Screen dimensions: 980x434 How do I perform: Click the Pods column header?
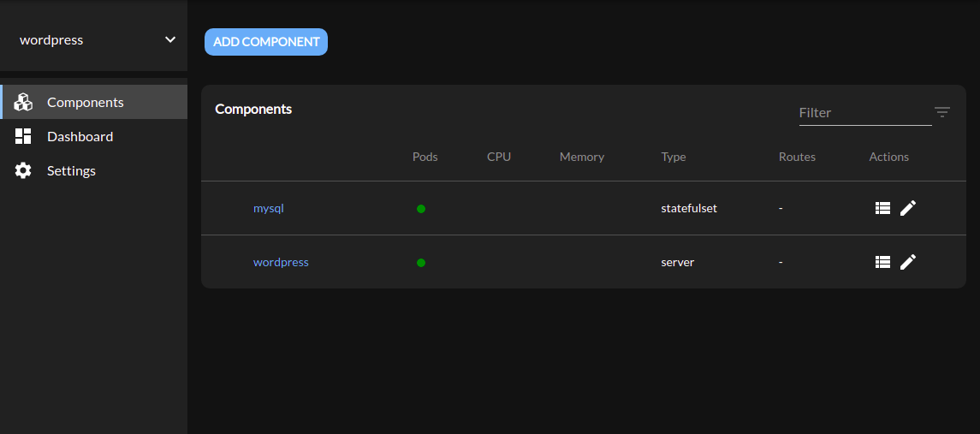[x=425, y=157]
